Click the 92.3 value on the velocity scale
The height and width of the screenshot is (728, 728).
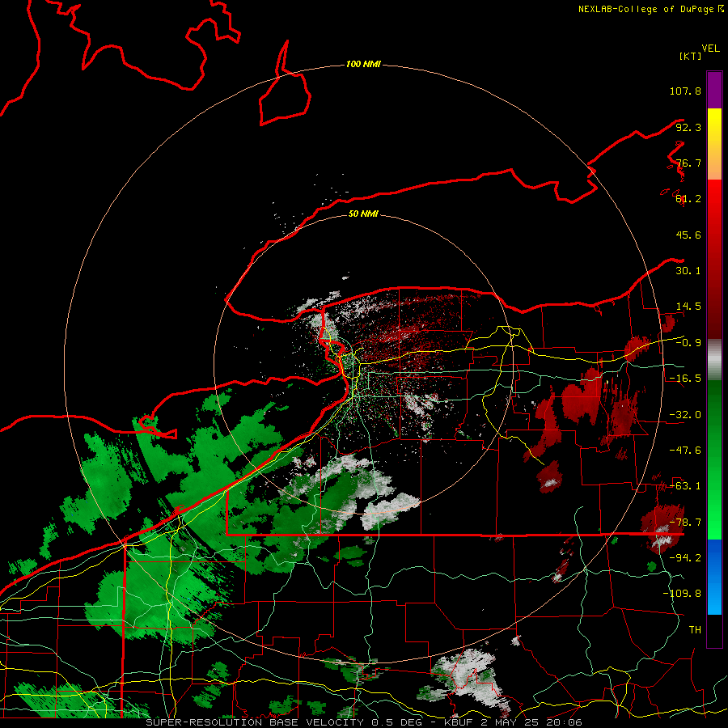click(x=688, y=127)
